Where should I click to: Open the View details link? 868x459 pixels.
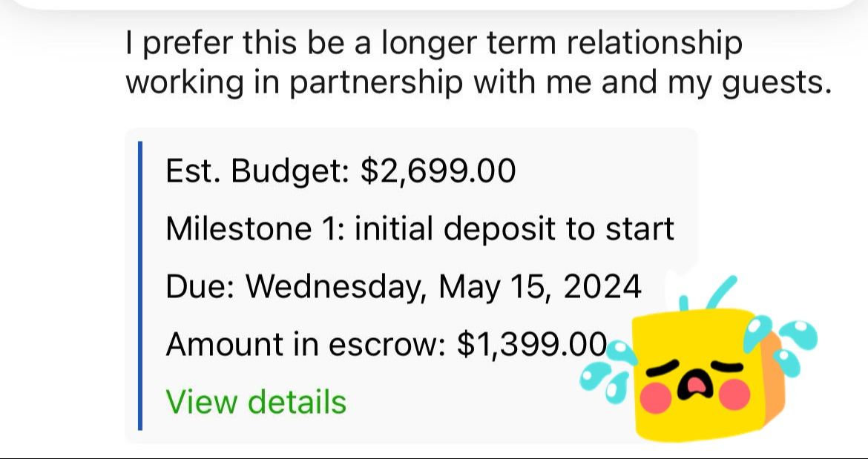[x=256, y=402]
